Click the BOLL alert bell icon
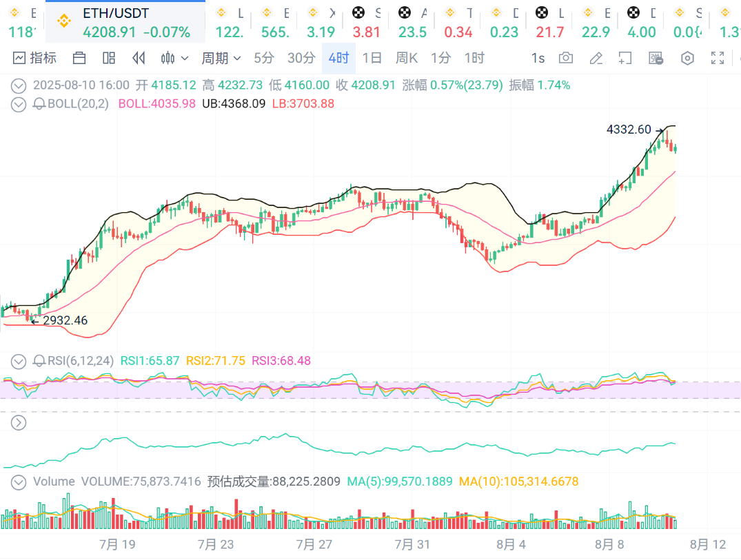741x560 pixels. coord(39,104)
